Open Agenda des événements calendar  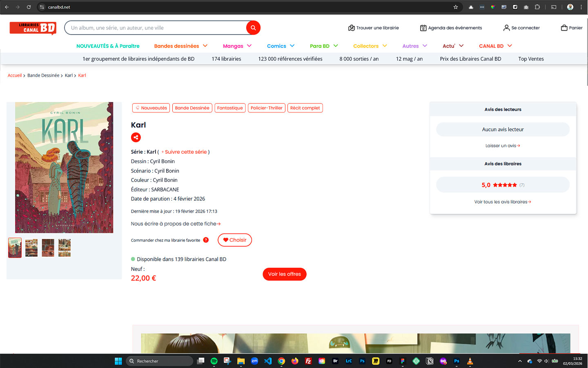(x=423, y=28)
